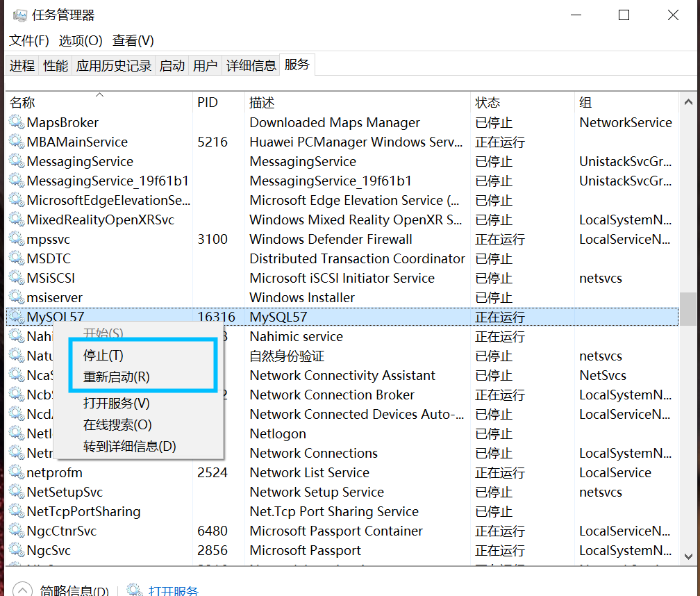Click the Task Manager icon in title bar
This screenshot has width=700, height=596.
click(20, 15)
